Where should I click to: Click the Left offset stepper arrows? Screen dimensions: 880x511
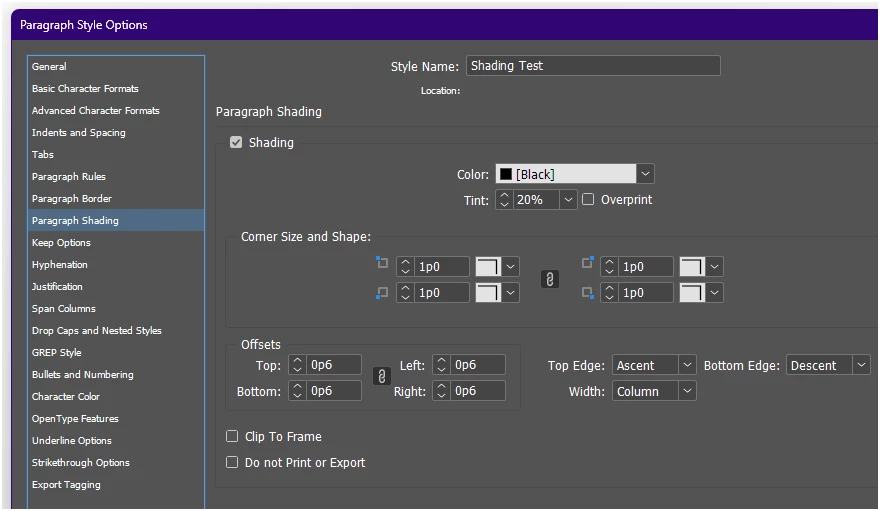[x=441, y=365]
